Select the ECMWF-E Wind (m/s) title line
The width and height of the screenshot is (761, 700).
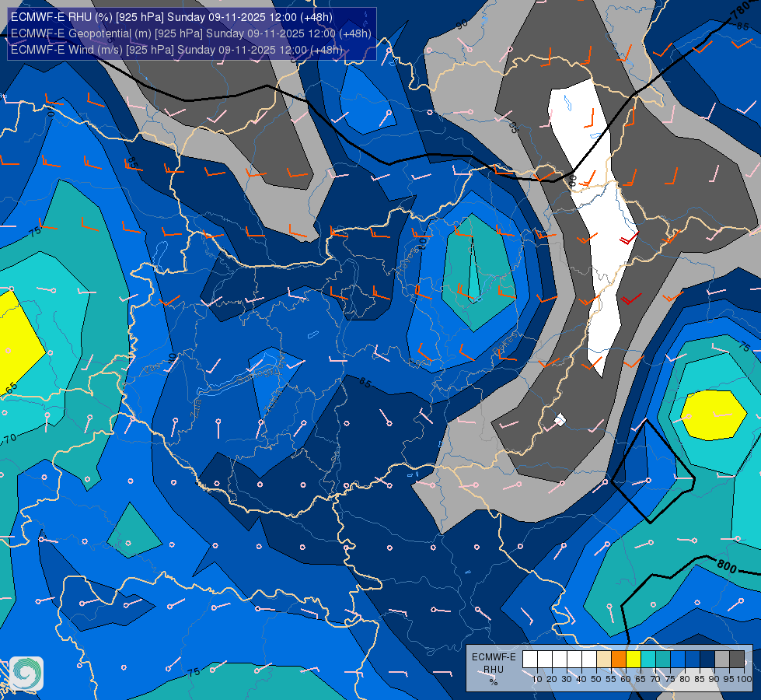[x=176, y=50]
